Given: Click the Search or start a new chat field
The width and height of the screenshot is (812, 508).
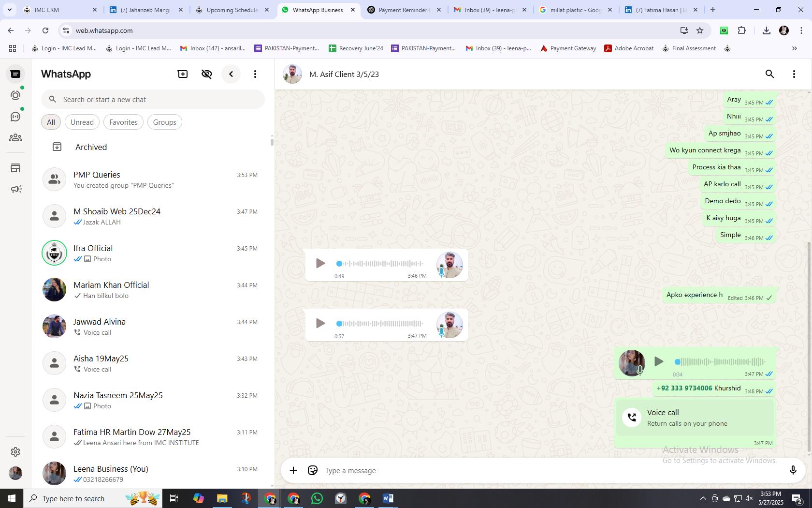Looking at the screenshot, I should 153,99.
